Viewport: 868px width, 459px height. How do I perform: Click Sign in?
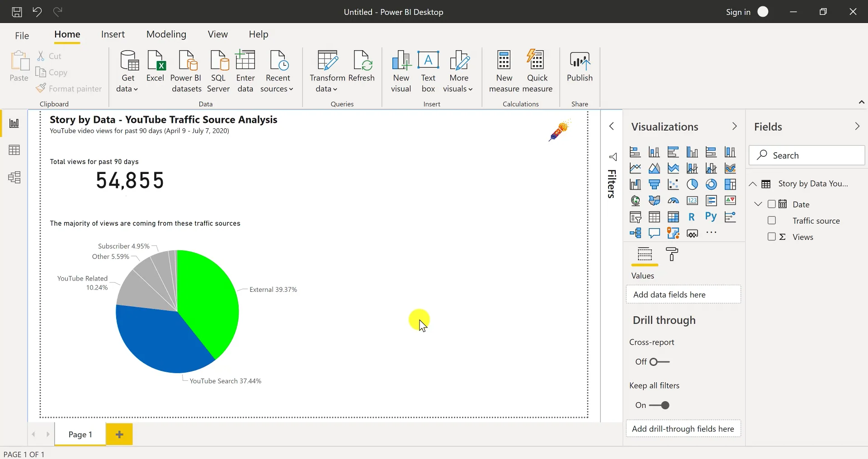tap(738, 12)
